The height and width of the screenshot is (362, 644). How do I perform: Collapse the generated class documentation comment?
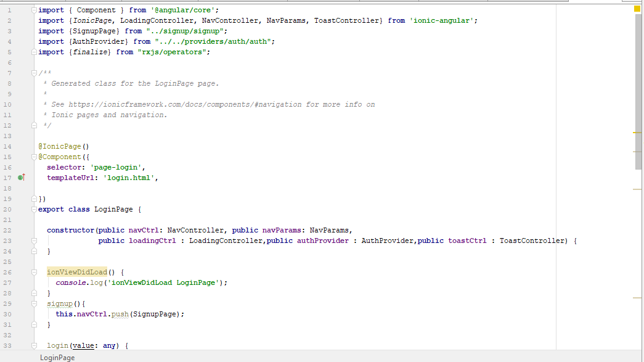coord(35,73)
